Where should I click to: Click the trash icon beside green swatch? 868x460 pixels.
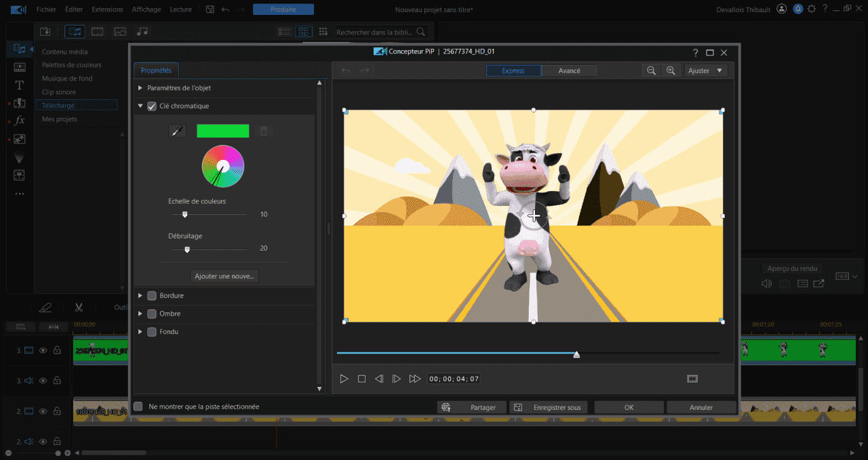(x=264, y=131)
